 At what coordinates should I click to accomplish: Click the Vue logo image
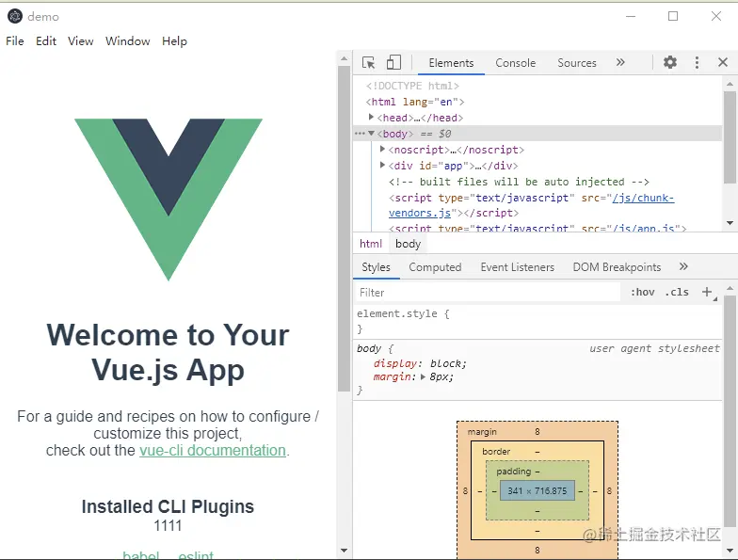click(168, 200)
